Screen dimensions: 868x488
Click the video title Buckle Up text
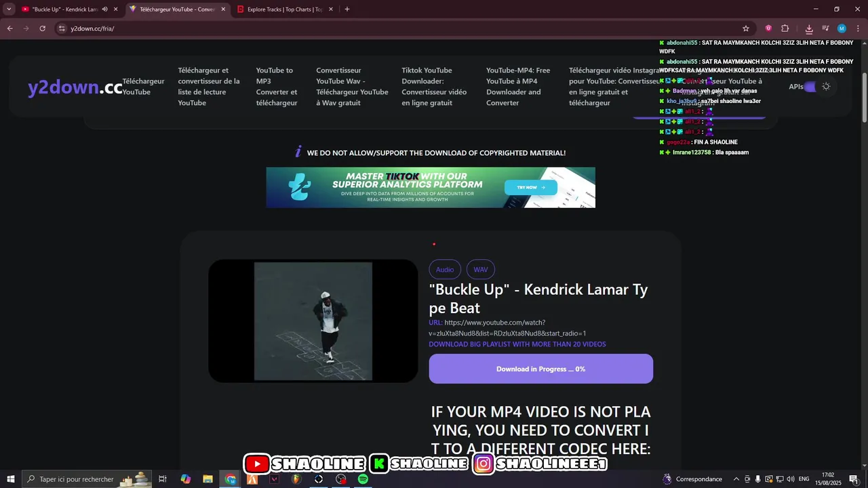coord(538,299)
